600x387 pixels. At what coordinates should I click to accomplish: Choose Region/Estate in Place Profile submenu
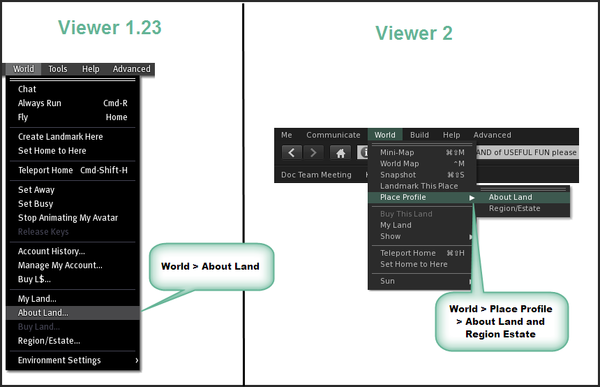(x=523, y=209)
